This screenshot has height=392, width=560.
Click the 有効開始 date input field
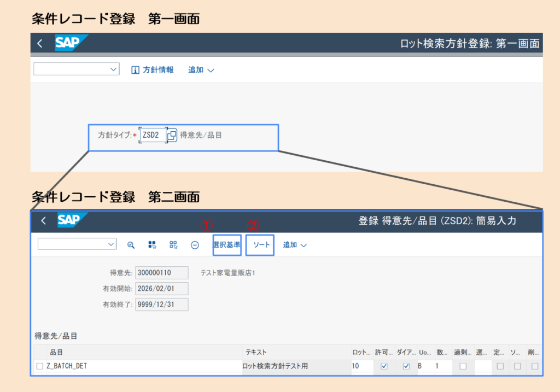[161, 288]
